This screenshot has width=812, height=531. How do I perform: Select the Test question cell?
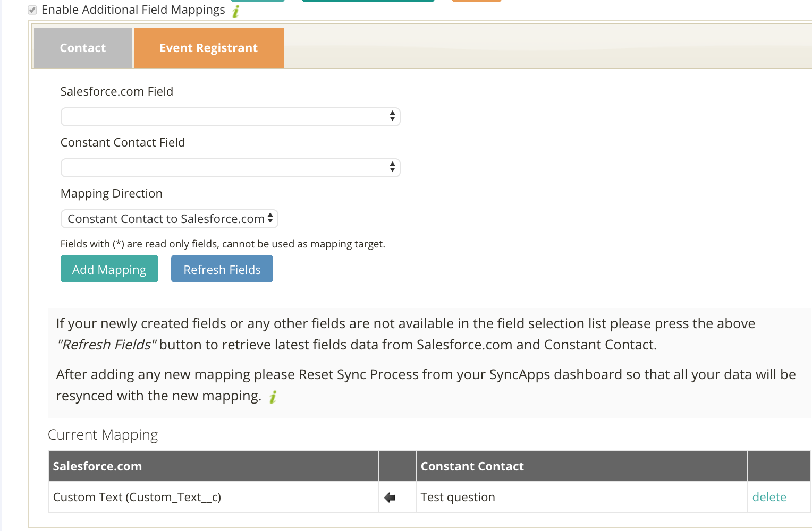click(x=581, y=497)
